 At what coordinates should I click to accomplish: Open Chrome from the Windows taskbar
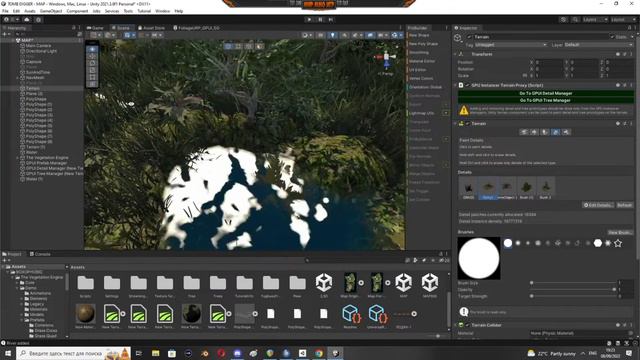(319, 353)
